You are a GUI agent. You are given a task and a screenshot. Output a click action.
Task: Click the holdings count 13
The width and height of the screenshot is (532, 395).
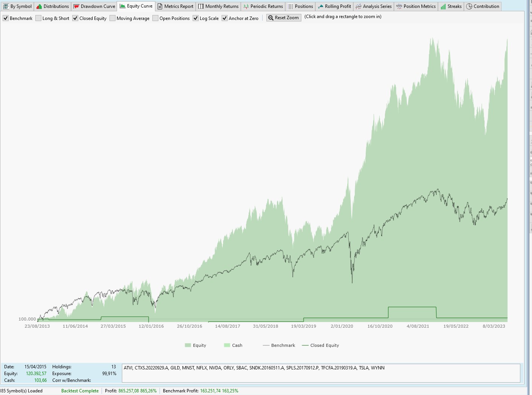[114, 367]
